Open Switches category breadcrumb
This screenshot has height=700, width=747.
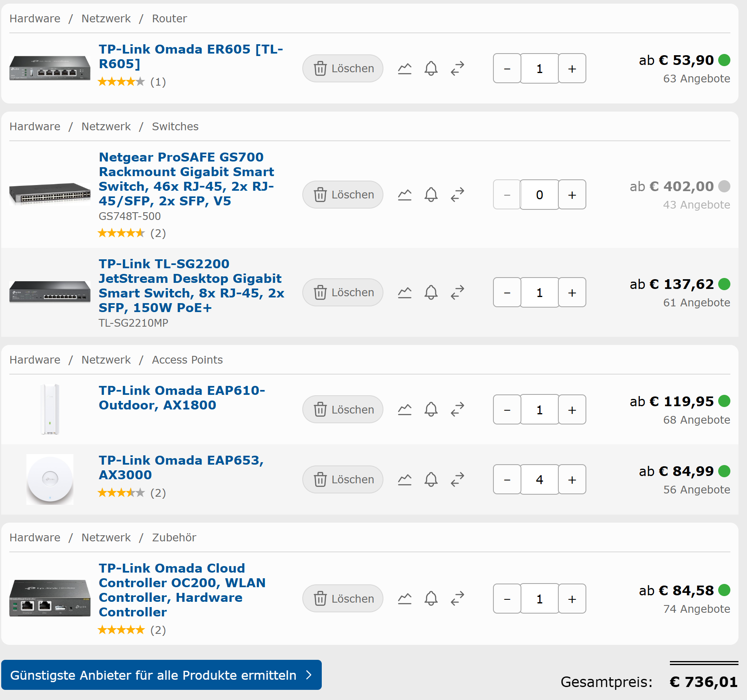point(175,127)
